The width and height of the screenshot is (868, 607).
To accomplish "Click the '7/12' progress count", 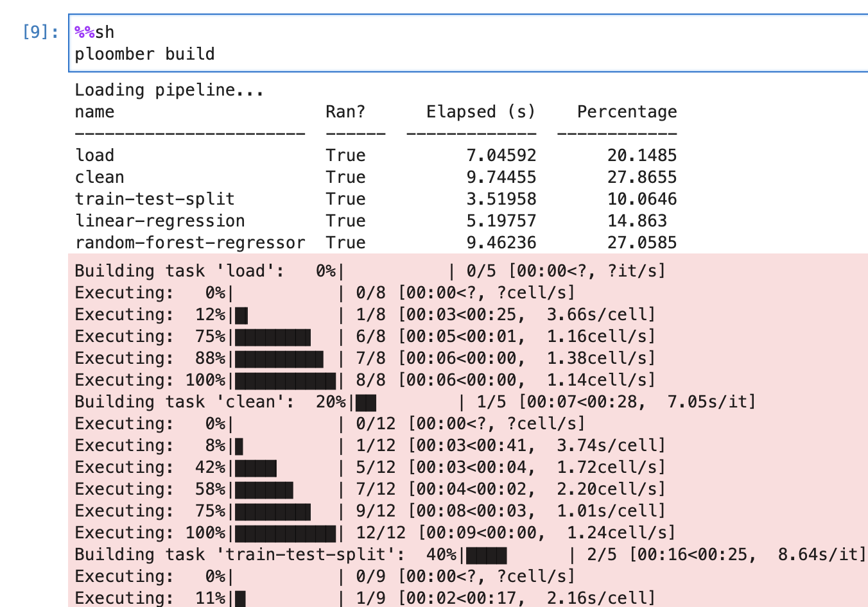I will coord(376,489).
